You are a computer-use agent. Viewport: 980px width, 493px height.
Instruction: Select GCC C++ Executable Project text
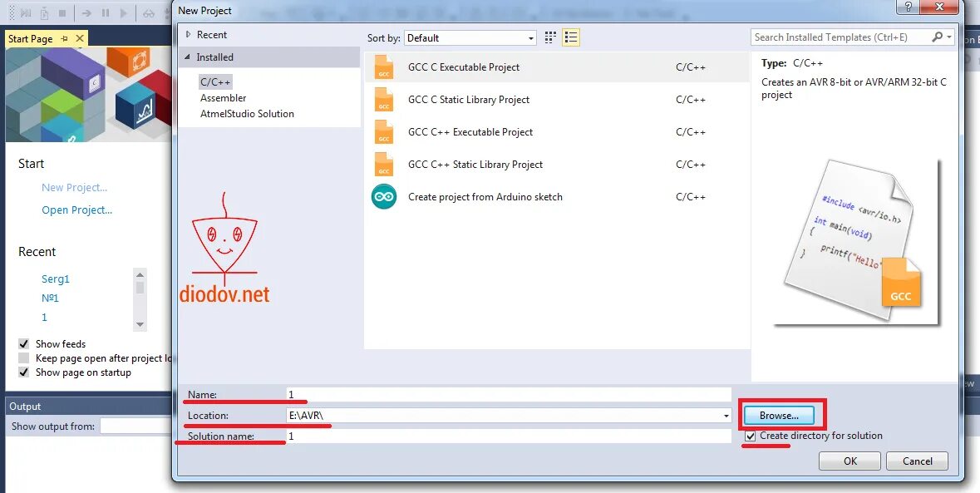coord(470,132)
